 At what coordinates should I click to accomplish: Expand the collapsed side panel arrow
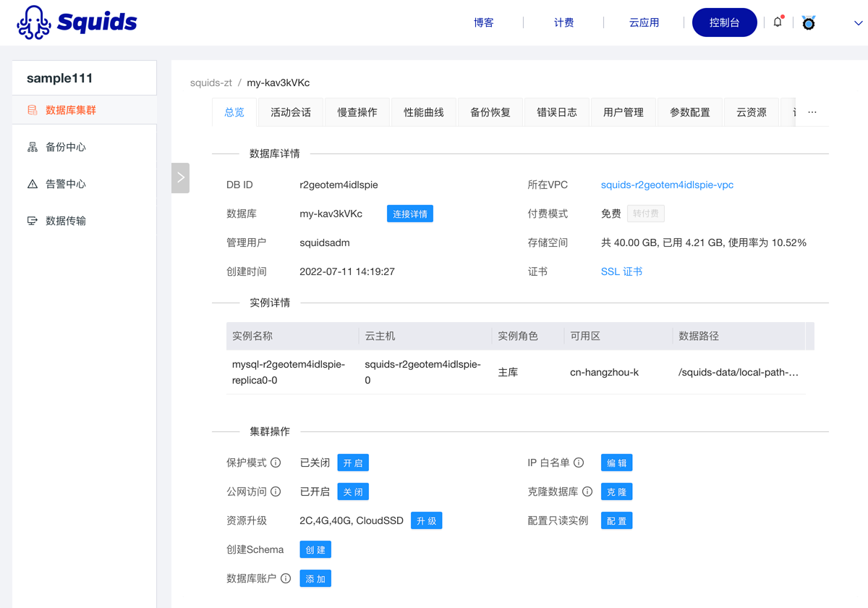181,177
